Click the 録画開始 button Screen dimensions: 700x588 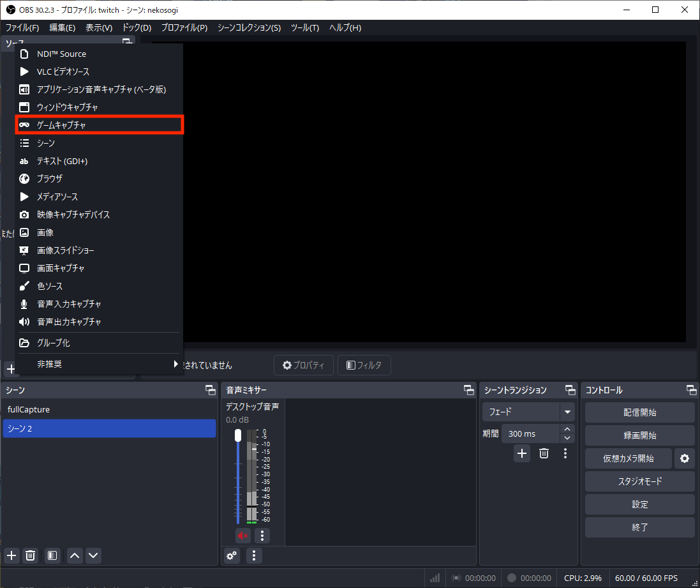point(639,435)
